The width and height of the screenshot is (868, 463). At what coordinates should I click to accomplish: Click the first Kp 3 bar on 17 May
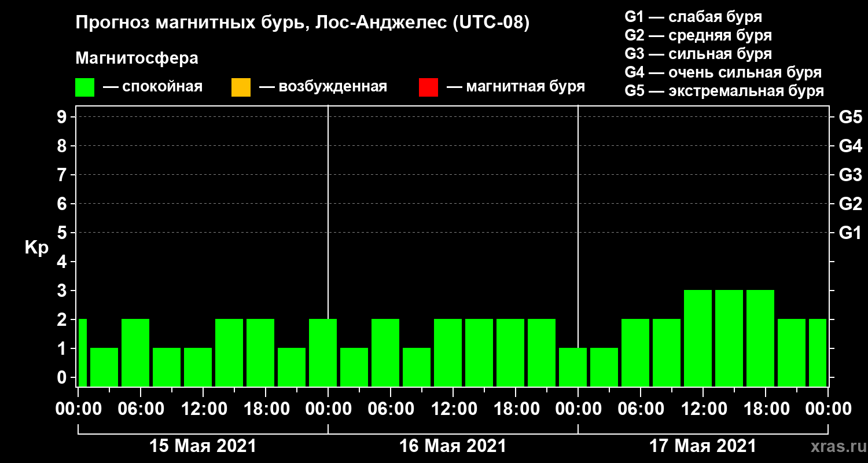(x=698, y=338)
